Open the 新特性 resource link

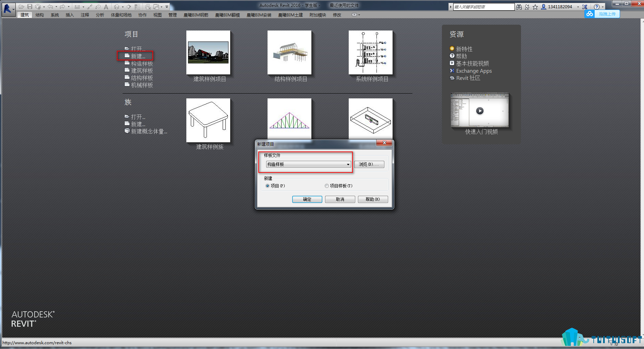(464, 49)
